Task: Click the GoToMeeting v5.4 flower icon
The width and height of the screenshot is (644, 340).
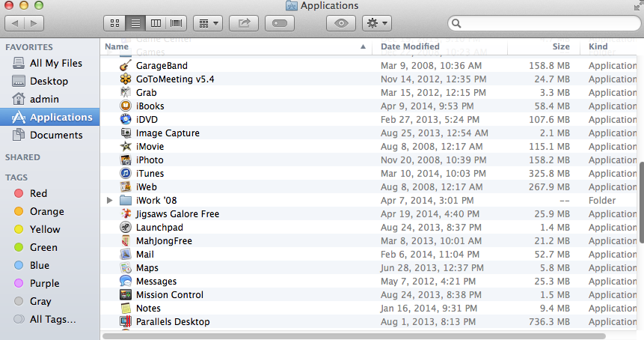Action: pos(125,79)
